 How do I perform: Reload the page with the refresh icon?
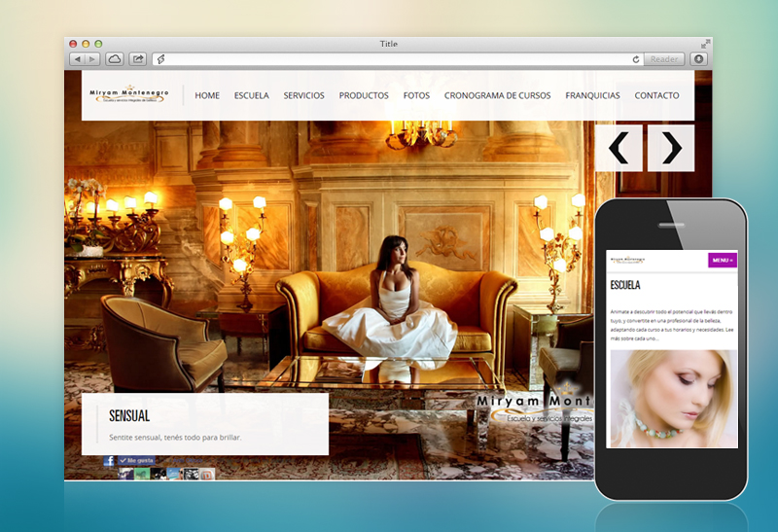[x=636, y=59]
